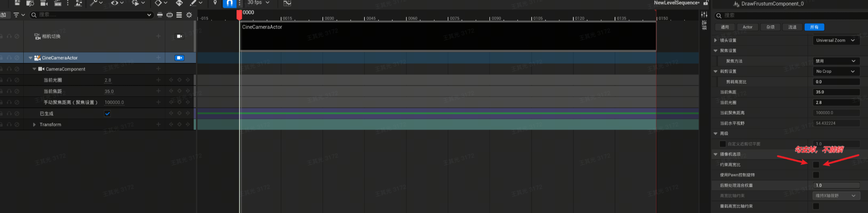Image resolution: width=868 pixels, height=213 pixels.
Task: Click camera icon on 相机切换 track
Action: click(179, 36)
